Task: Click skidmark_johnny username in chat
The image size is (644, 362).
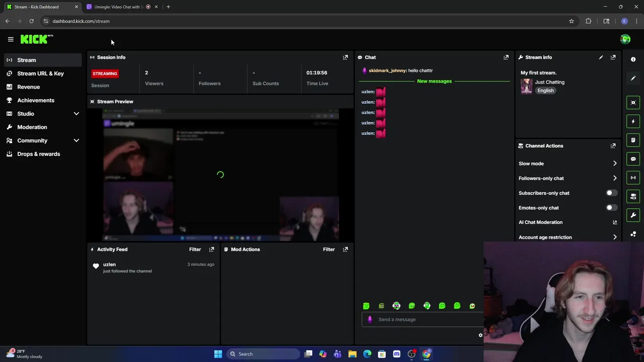Action: (387, 70)
